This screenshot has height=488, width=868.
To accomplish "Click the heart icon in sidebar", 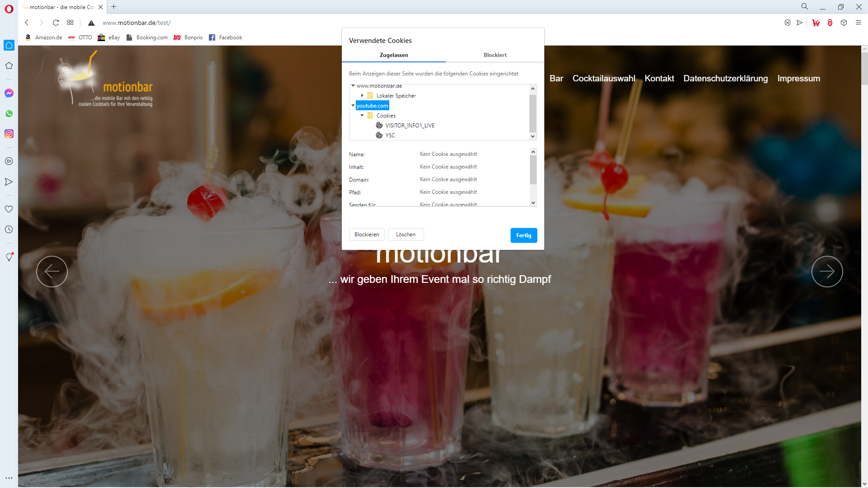I will [9, 209].
